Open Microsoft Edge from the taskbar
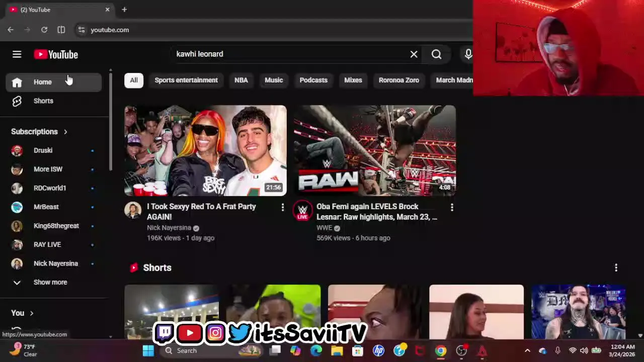This screenshot has height=362, width=644. pyautogui.click(x=316, y=350)
